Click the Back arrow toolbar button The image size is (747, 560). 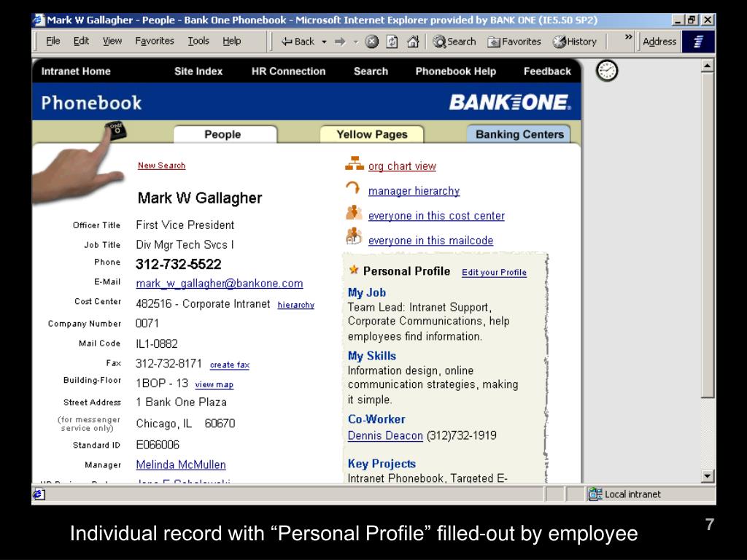[x=298, y=42]
